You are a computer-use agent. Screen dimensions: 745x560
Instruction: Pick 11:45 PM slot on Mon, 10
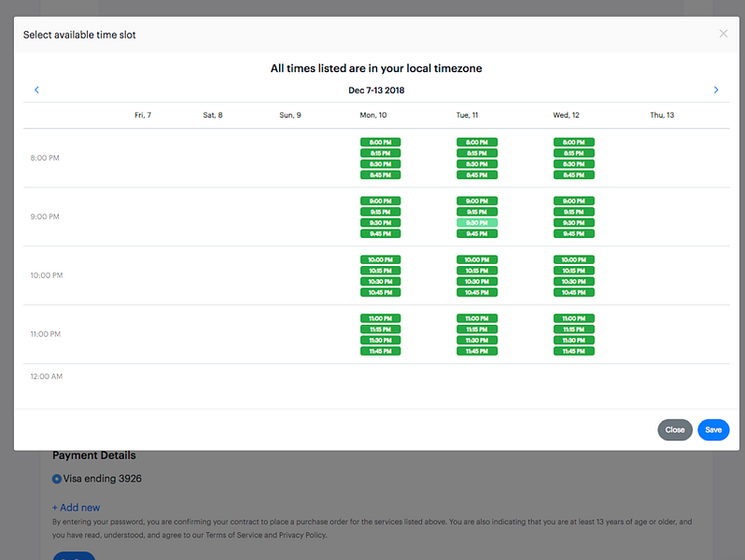[381, 351]
